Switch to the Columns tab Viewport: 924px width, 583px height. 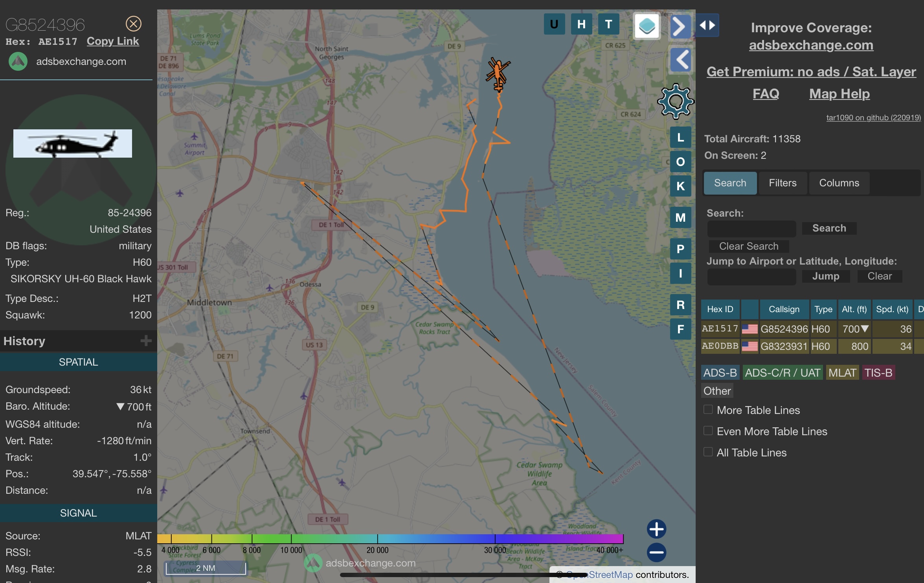839,183
